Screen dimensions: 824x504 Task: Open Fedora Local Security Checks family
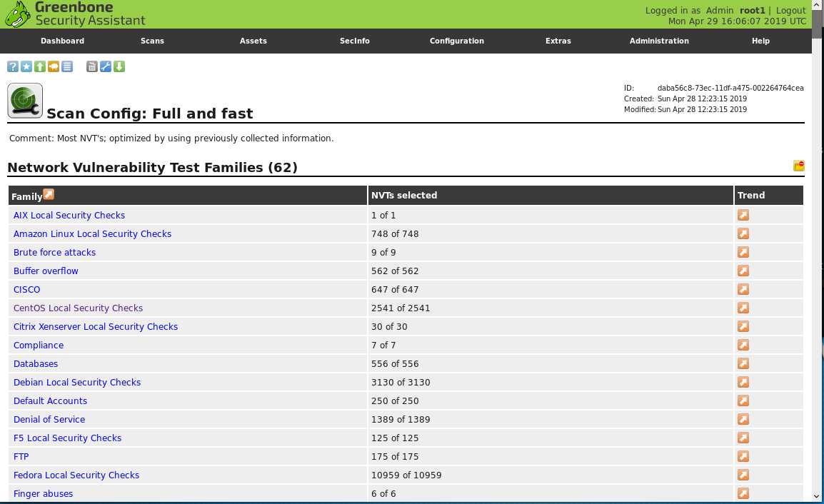(x=76, y=475)
